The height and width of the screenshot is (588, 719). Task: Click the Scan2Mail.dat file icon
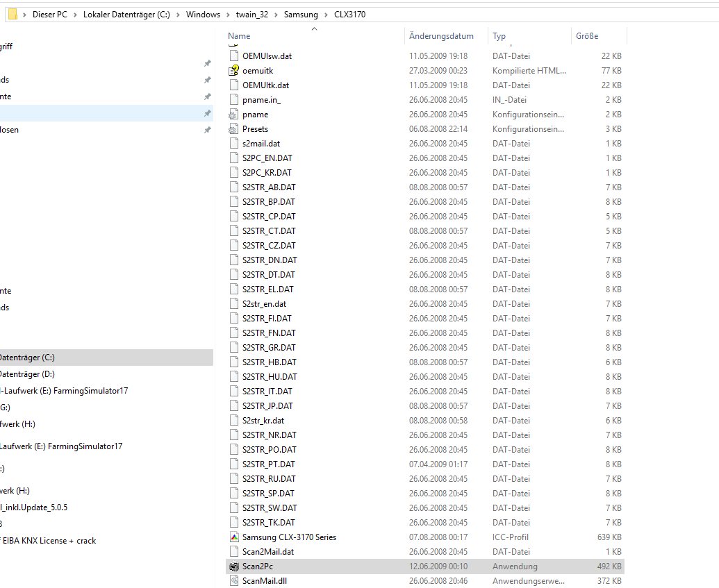(x=234, y=551)
